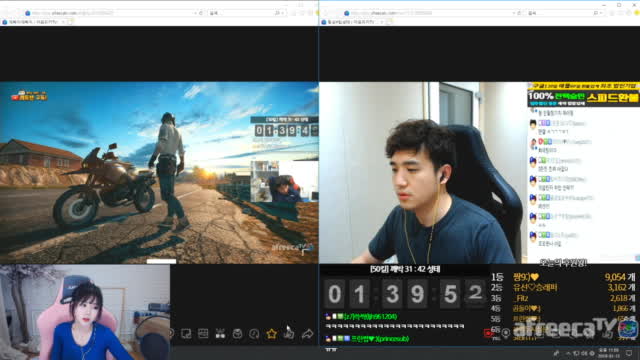This screenshot has height=360, width=640.
Task: Close the tab in the right browser
Action: coord(382,22)
